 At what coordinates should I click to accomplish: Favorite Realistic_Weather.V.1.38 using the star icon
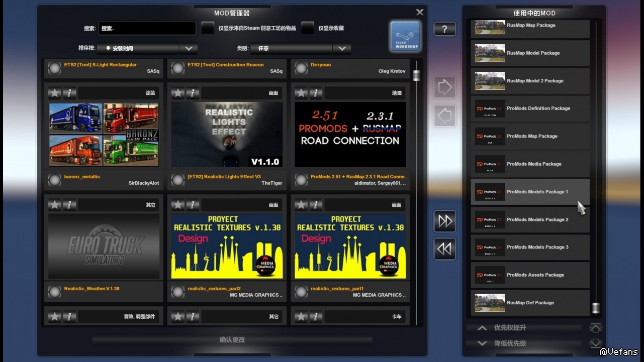pyautogui.click(x=54, y=205)
